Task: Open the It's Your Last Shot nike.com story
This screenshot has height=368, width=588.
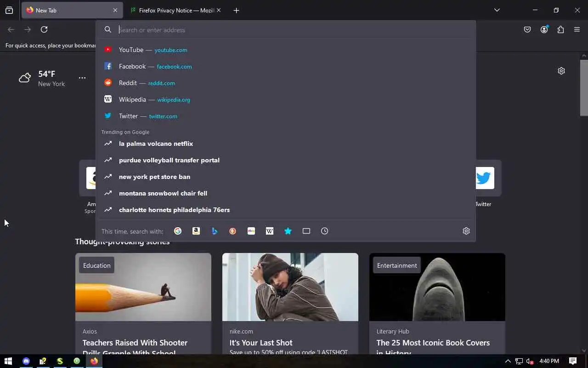Action: point(261,343)
